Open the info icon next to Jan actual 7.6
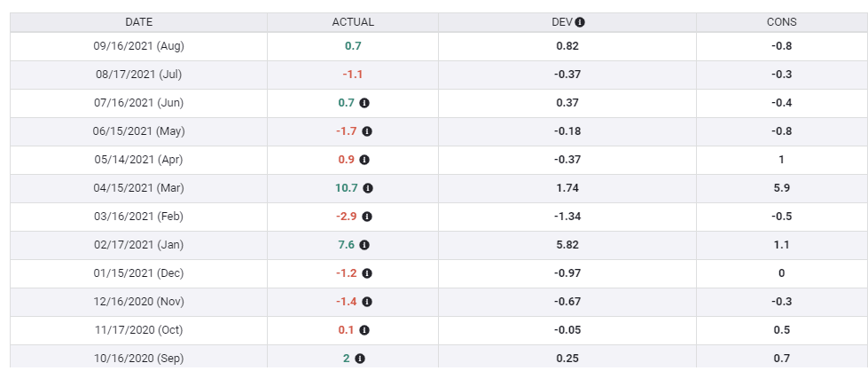Image resolution: width=868 pixels, height=371 pixels. point(364,245)
